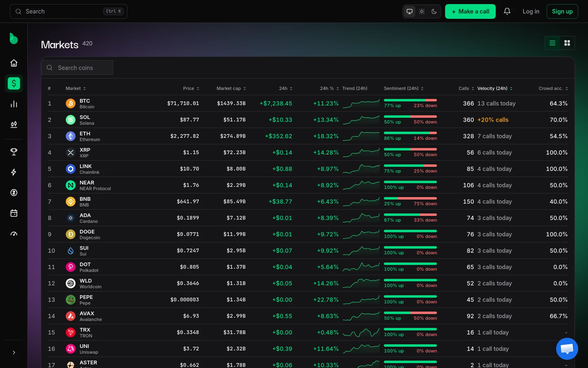Click the BTC sentiment bar
588x368 pixels.
click(x=410, y=100)
